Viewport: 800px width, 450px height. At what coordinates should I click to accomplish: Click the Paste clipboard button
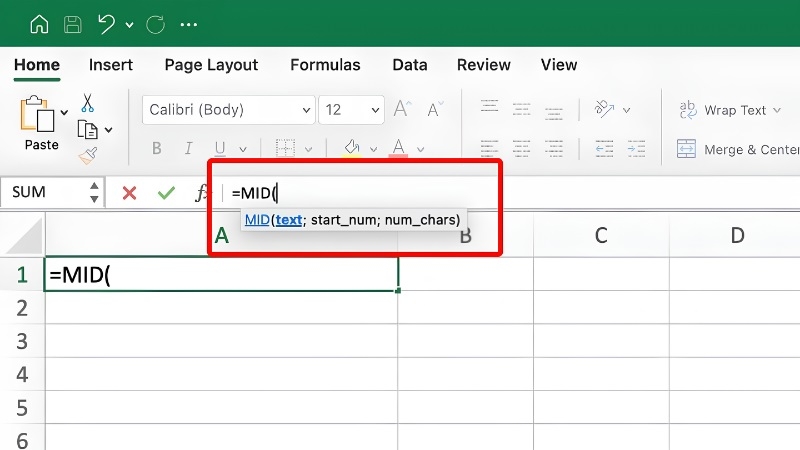pyautogui.click(x=37, y=122)
